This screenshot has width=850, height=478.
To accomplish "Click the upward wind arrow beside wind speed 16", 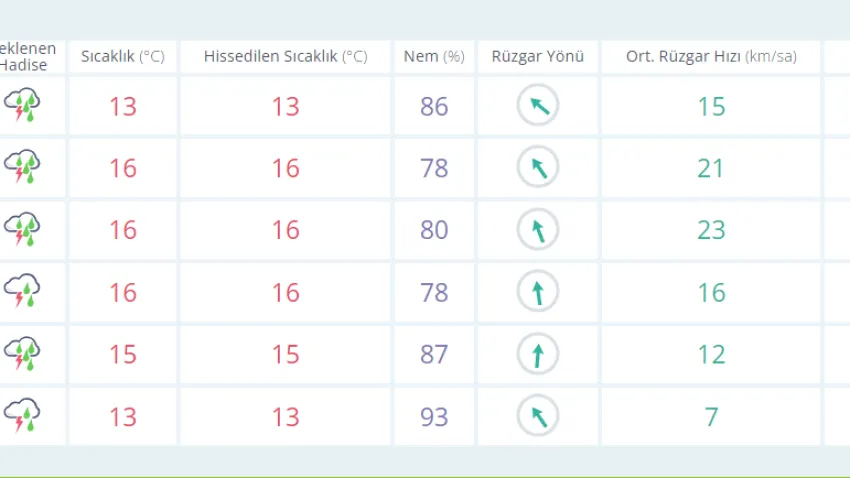I will click(538, 292).
